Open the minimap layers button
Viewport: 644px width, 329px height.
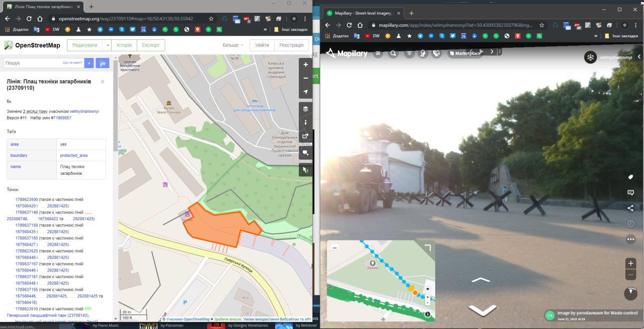click(x=428, y=289)
